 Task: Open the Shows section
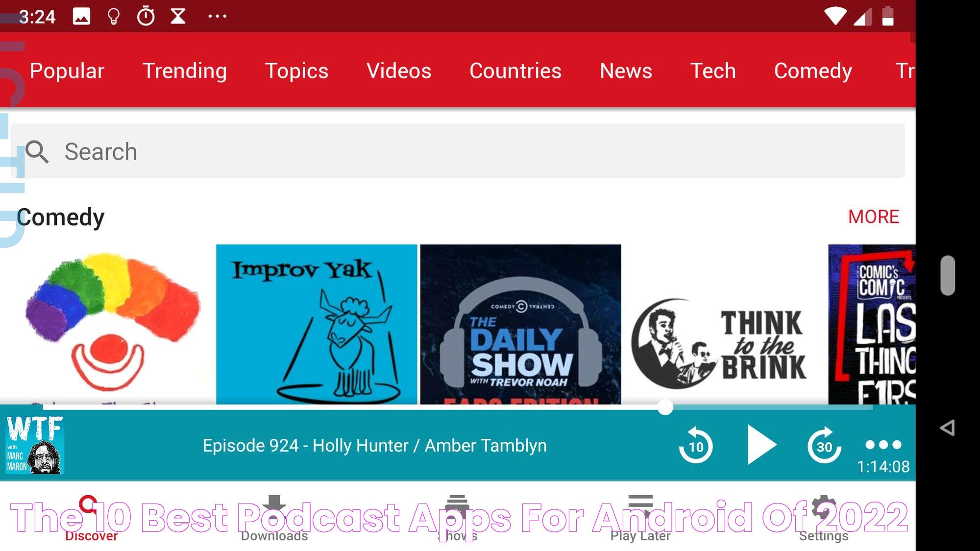pyautogui.click(x=458, y=518)
